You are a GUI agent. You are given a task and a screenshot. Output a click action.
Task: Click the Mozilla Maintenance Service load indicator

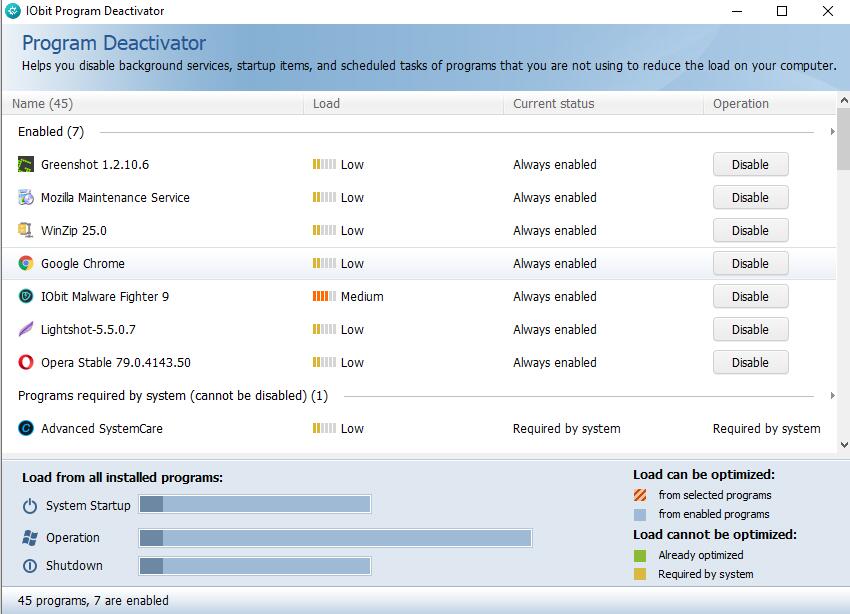[324, 197]
